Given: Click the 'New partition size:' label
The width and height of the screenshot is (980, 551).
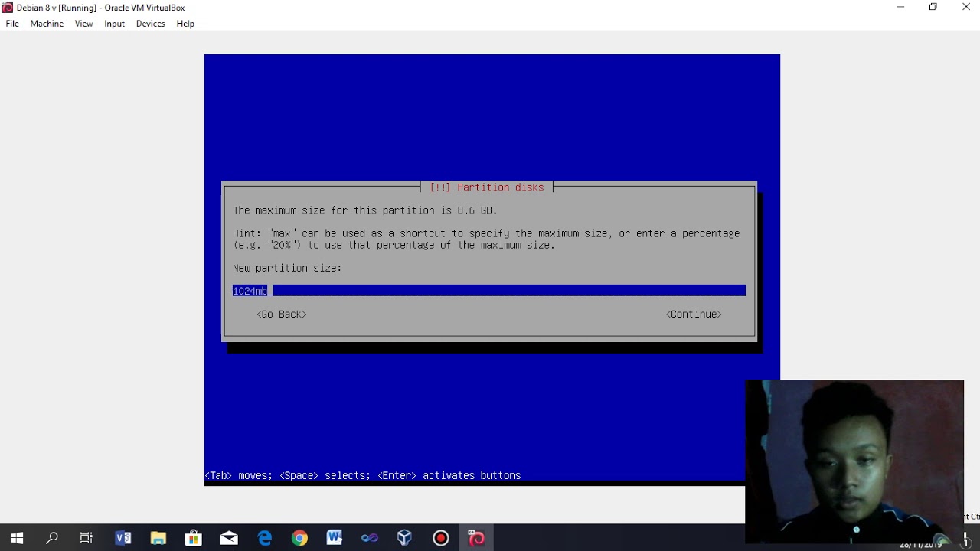Looking at the screenshot, I should click(287, 268).
